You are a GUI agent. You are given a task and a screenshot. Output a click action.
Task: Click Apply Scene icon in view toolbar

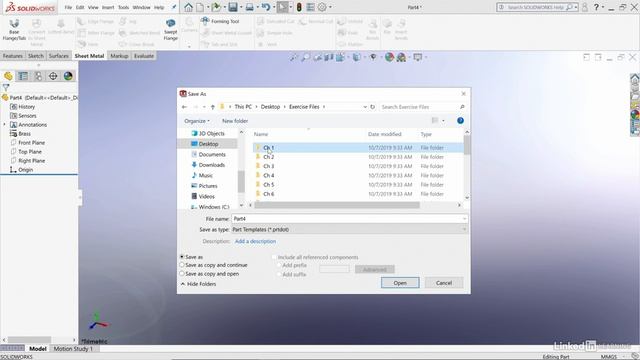coord(401,57)
